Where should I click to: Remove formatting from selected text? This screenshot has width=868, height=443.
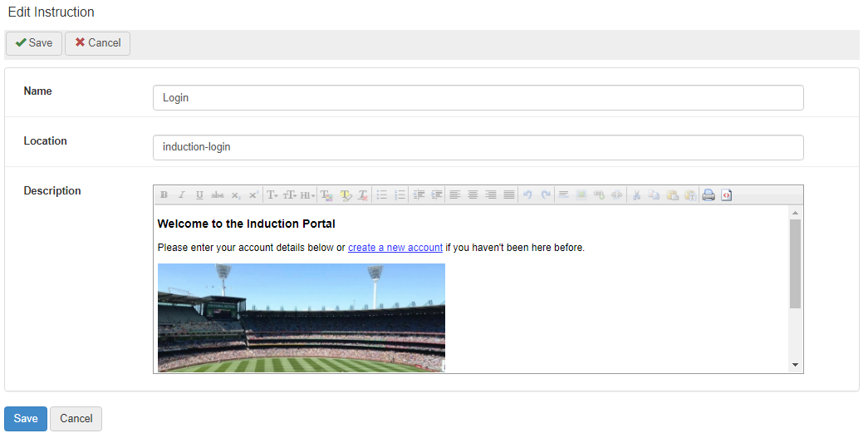pos(363,195)
